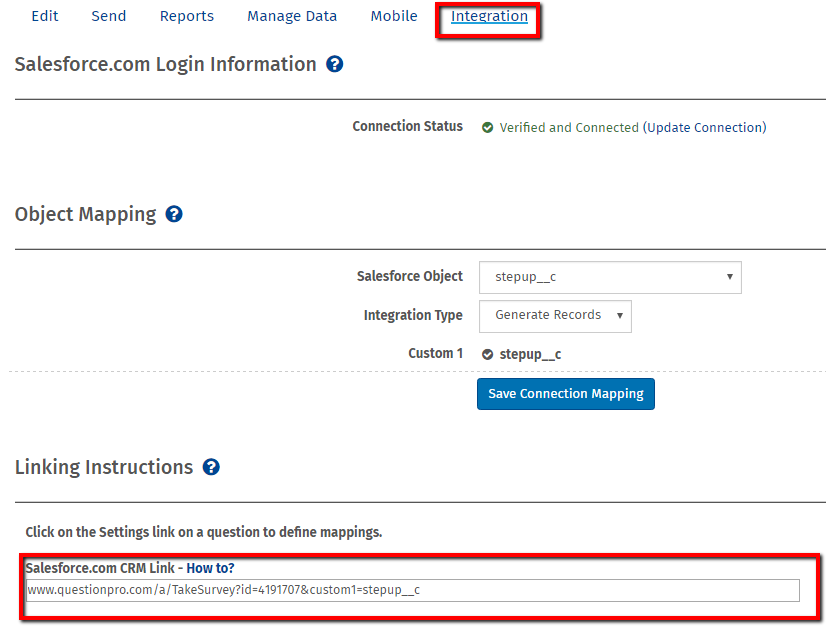826x628 pixels.
Task: Switch to the Integration tab
Action: point(489,17)
